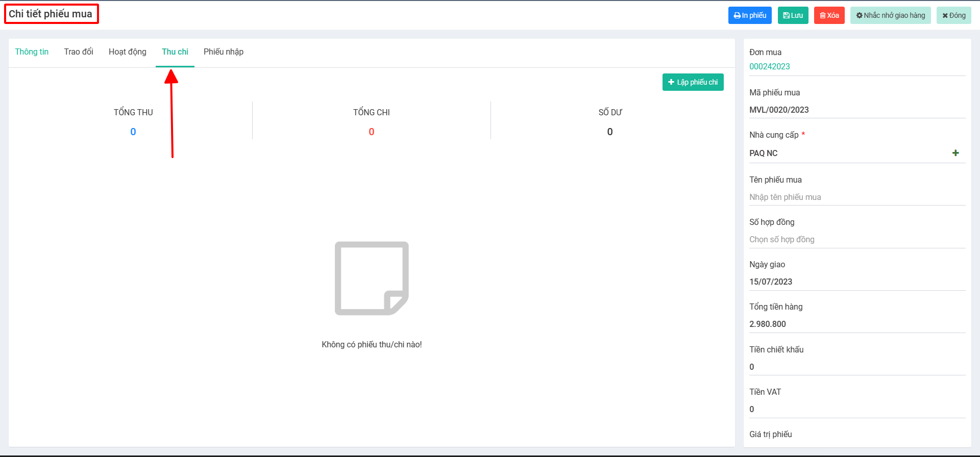
Task: Create a voucher via Lập phiếu chi
Action: click(693, 82)
